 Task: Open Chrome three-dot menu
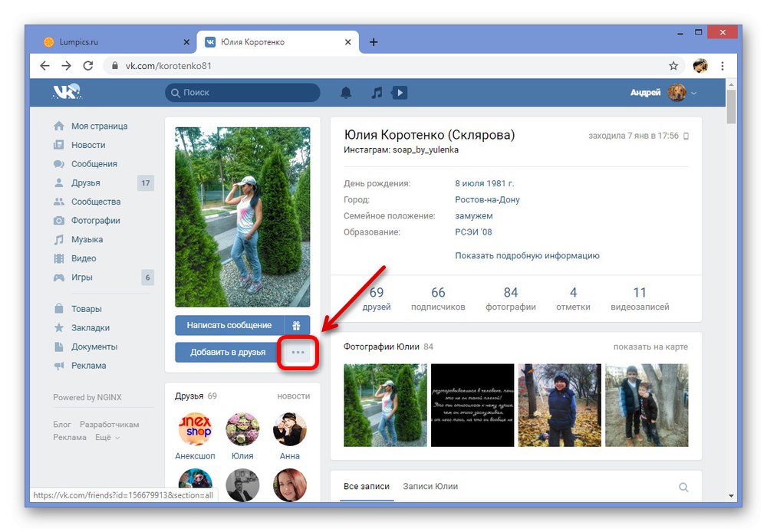tap(723, 65)
